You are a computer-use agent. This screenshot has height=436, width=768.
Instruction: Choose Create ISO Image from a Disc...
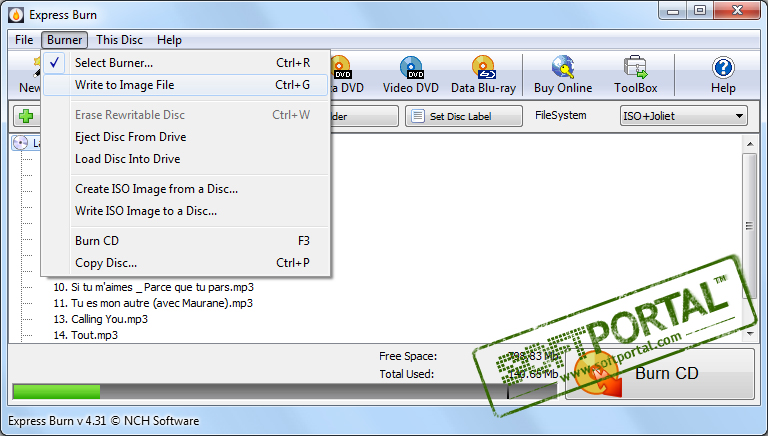pos(186,189)
